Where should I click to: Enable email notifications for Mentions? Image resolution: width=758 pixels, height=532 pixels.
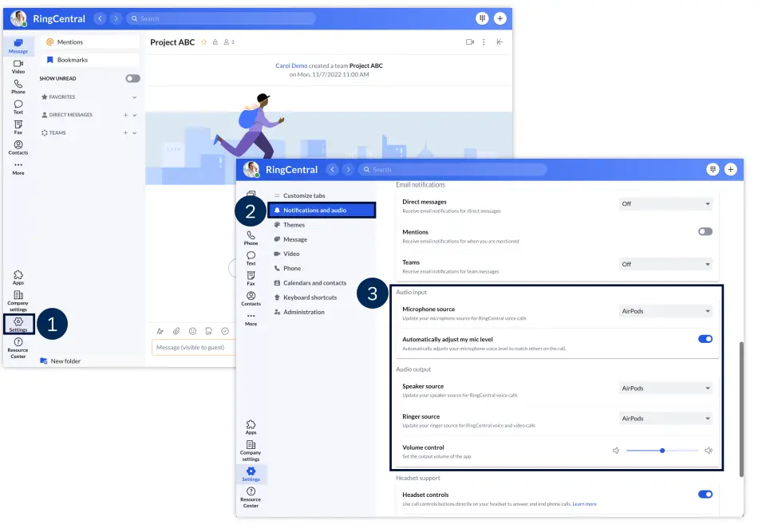pos(705,231)
